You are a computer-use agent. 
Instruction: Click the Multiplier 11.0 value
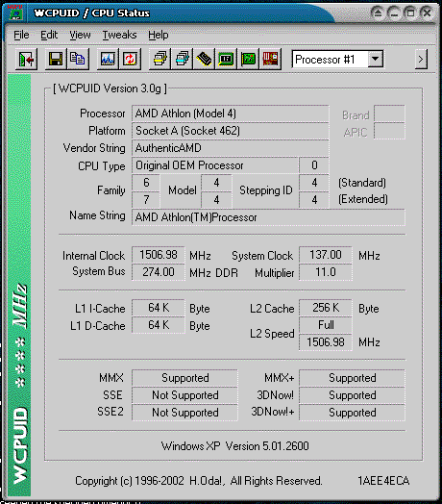[x=326, y=272]
